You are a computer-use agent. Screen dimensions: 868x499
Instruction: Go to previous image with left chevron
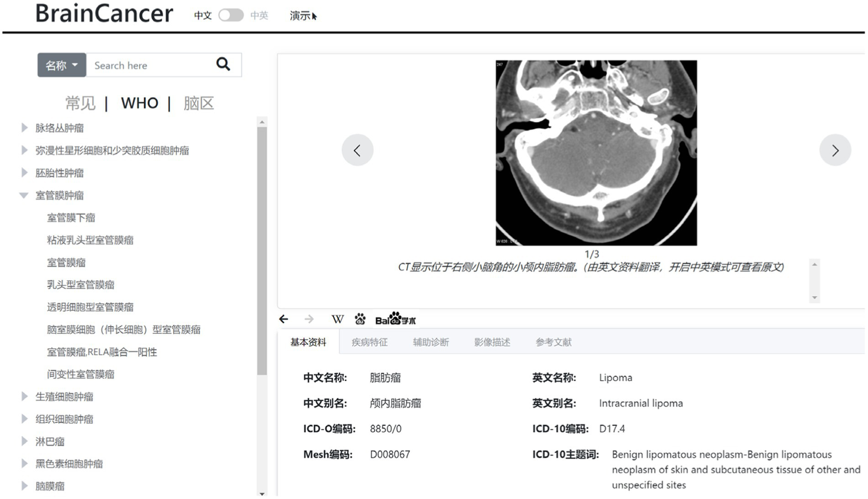[357, 150]
